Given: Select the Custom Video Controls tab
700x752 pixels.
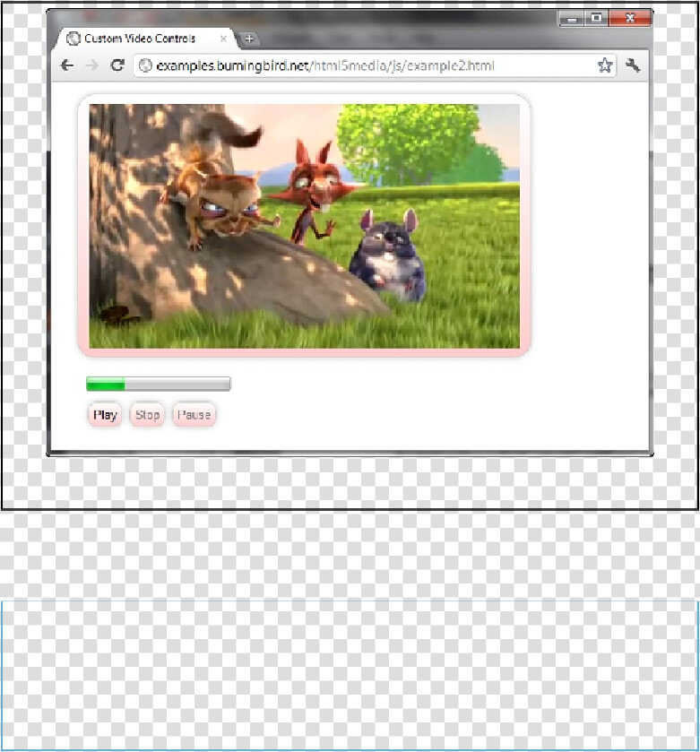Looking at the screenshot, I should pyautogui.click(x=147, y=39).
